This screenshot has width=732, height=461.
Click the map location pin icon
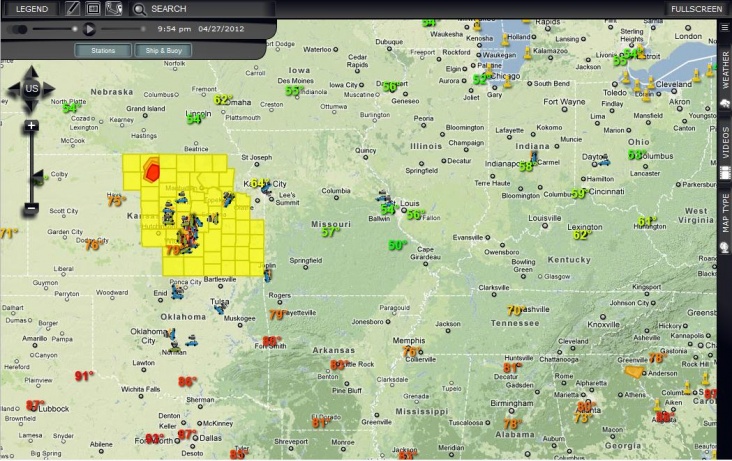[x=114, y=9]
